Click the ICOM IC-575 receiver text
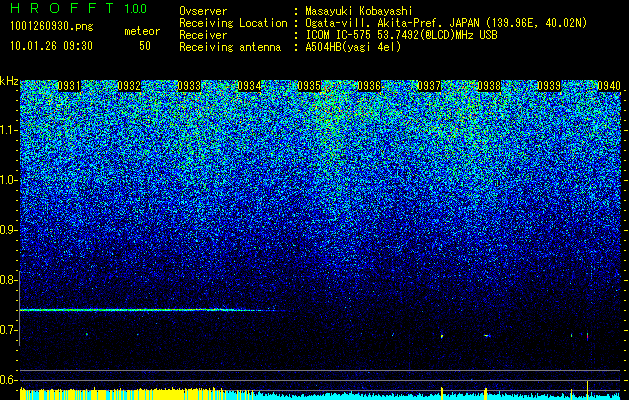Viewport: 629px width, 400px height. click(401, 35)
